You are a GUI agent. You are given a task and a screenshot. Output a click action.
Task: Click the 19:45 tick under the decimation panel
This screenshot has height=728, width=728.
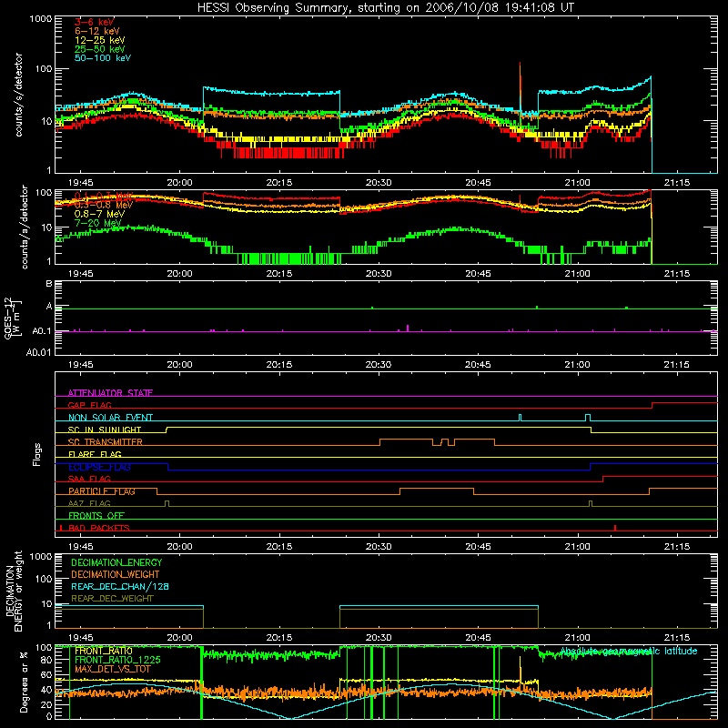click(x=80, y=638)
